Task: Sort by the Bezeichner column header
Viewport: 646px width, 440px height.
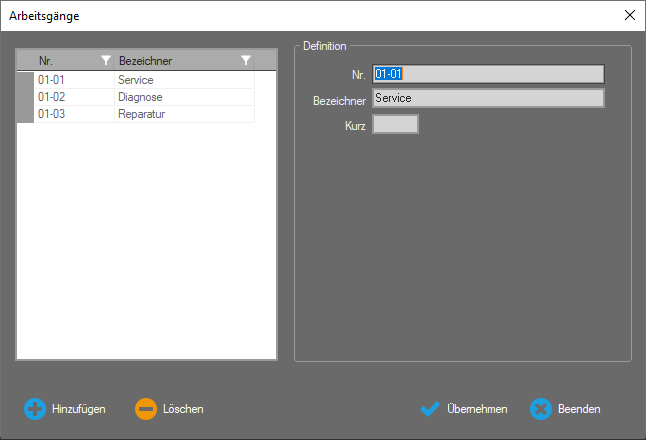Action: [x=175, y=61]
